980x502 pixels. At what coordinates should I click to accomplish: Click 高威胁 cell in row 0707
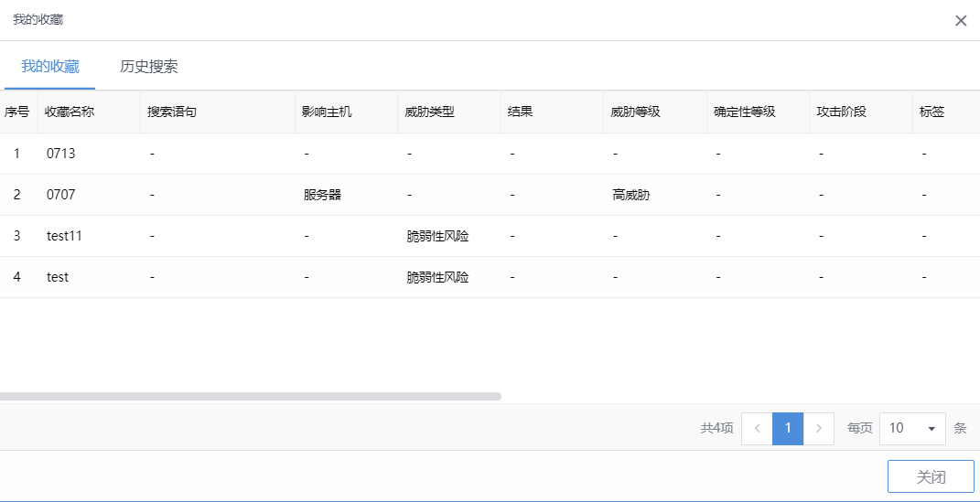pyautogui.click(x=631, y=195)
